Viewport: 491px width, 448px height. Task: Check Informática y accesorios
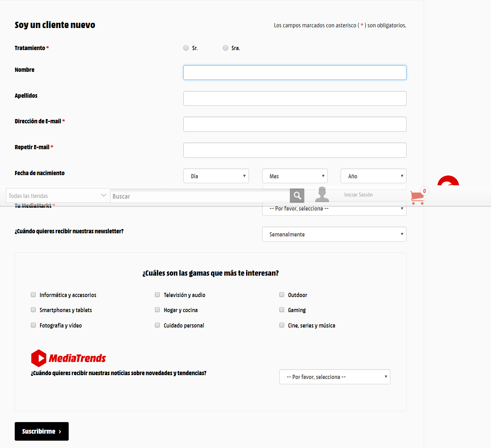(x=33, y=295)
